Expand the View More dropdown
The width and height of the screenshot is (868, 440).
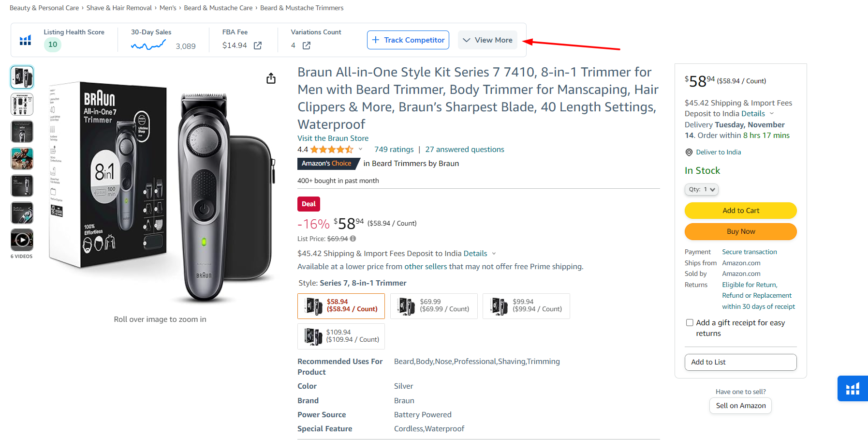tap(487, 40)
